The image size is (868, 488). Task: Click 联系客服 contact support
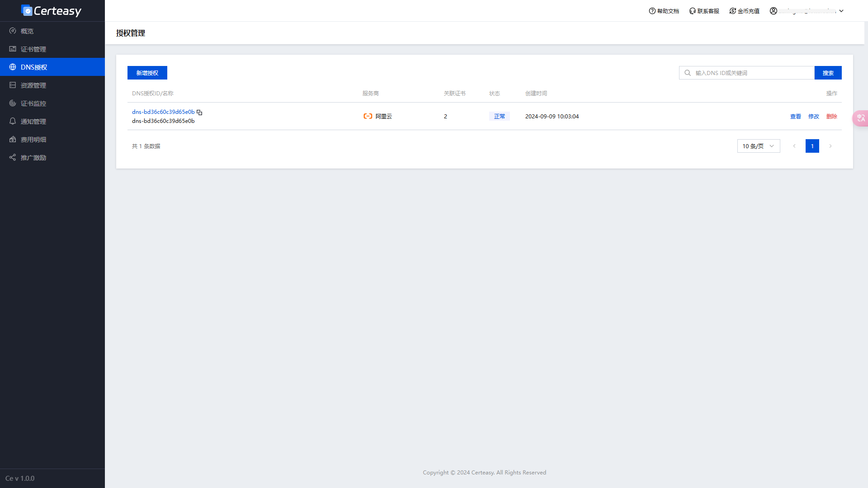tap(704, 11)
